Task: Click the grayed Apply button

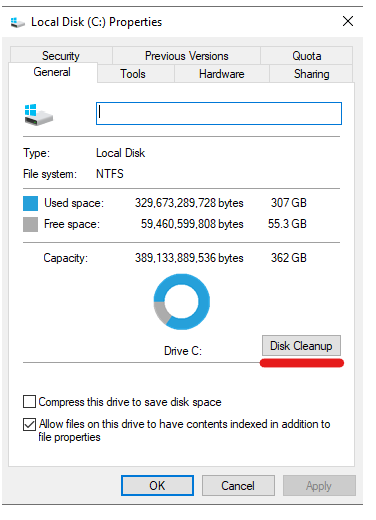Action: click(x=319, y=485)
